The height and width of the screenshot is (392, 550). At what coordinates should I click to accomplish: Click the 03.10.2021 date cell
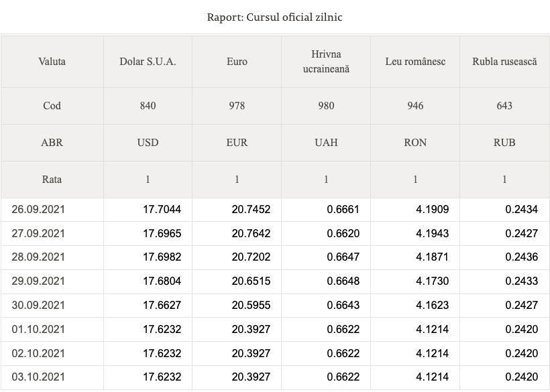point(52,377)
